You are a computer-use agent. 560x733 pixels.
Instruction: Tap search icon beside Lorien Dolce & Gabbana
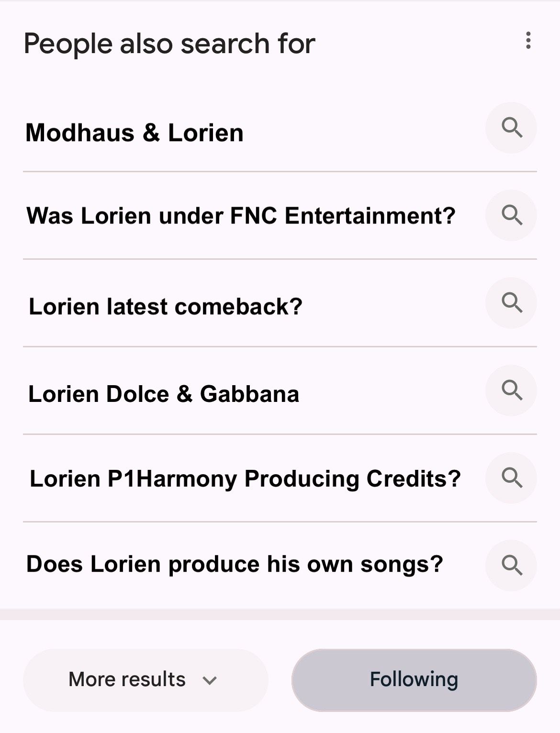coord(511,390)
